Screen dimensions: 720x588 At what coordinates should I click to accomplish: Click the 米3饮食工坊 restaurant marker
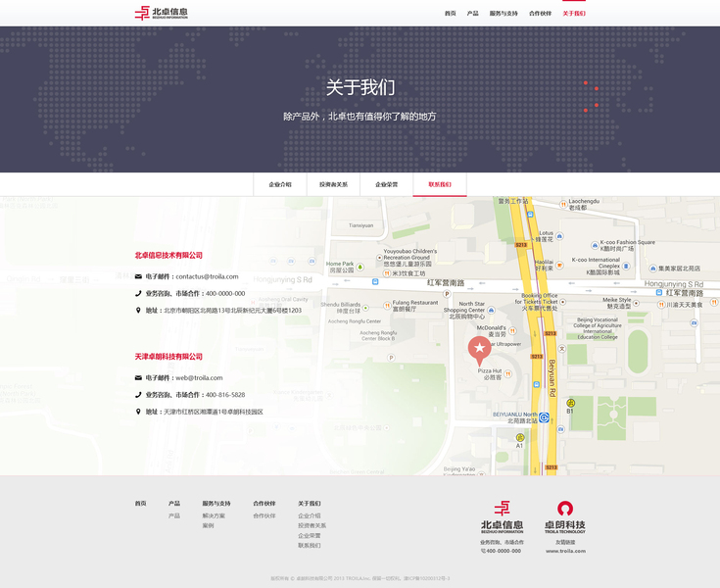tap(387, 273)
